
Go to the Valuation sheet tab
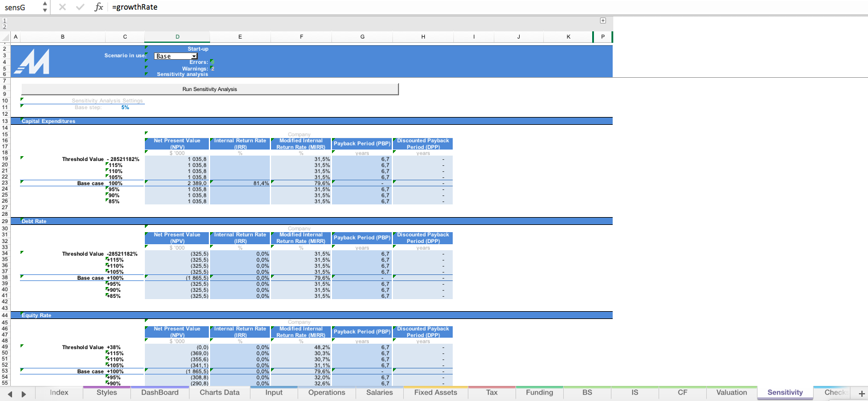coord(732,392)
